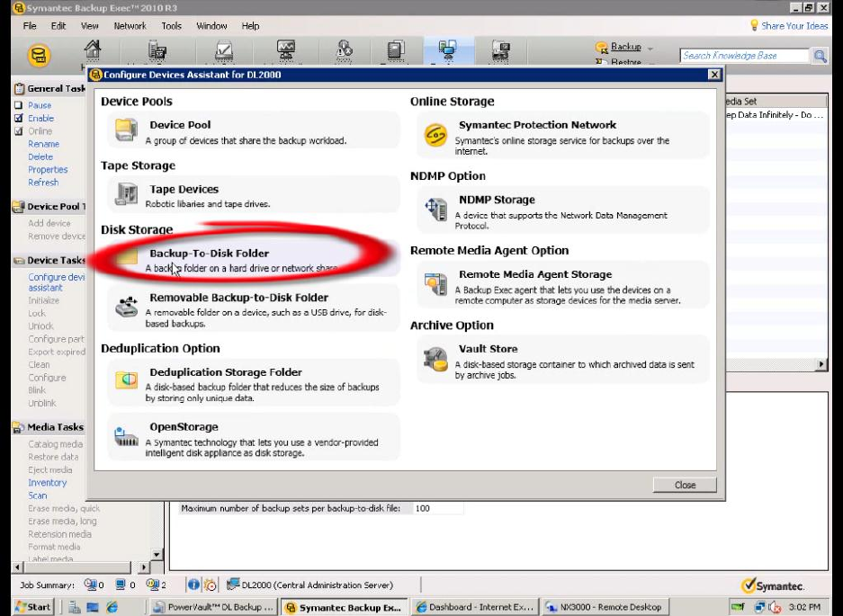Click the Properties task link
Image resolution: width=843 pixels, height=616 pixels.
(x=48, y=170)
